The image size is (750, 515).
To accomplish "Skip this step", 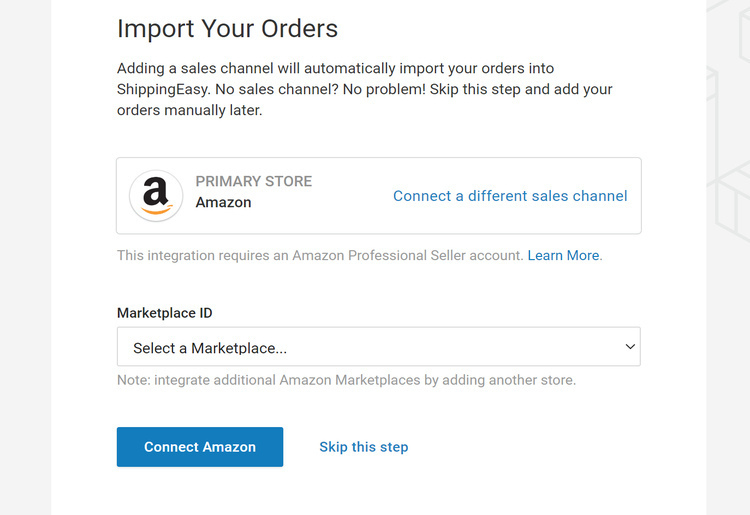I will (363, 447).
